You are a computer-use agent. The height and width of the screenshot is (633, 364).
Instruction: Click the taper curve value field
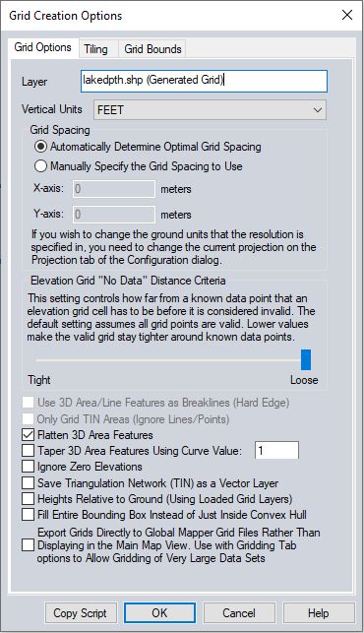point(276,450)
